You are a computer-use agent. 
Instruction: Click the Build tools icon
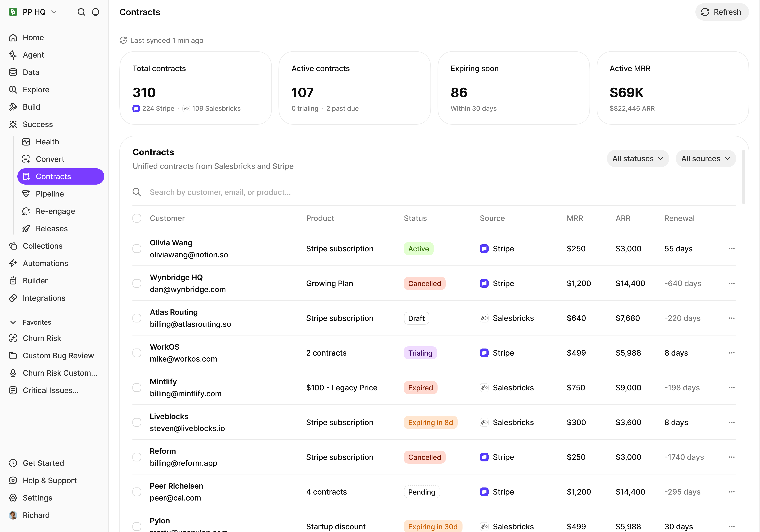pos(13,107)
